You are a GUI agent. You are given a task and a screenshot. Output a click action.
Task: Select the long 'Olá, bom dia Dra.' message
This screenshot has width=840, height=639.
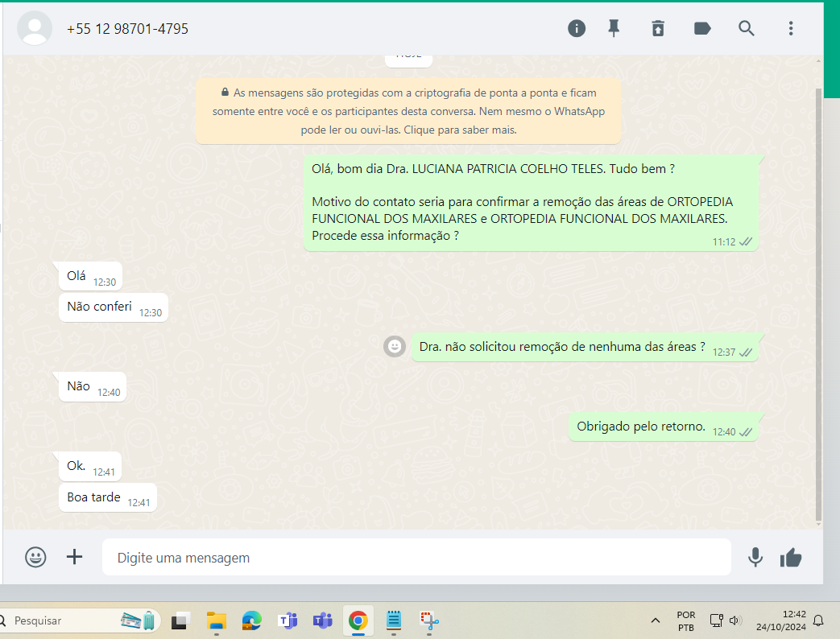point(531,203)
